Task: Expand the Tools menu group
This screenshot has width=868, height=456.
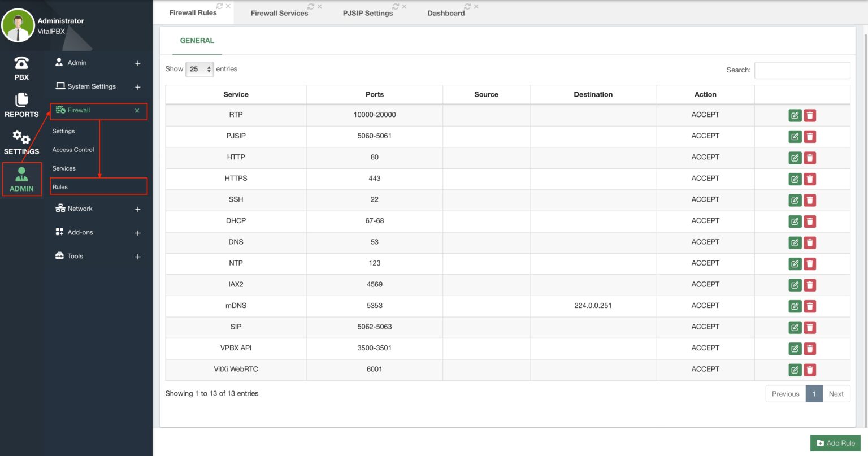Action: (x=138, y=257)
